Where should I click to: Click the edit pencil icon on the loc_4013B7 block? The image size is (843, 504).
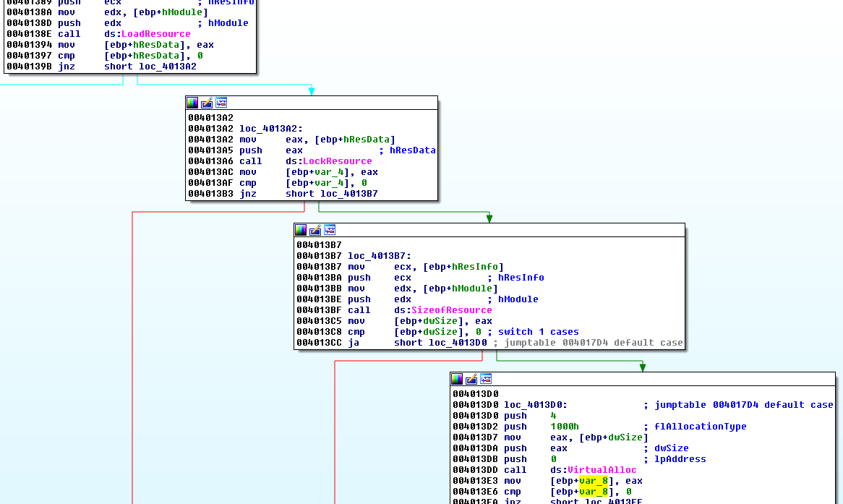pos(315,230)
